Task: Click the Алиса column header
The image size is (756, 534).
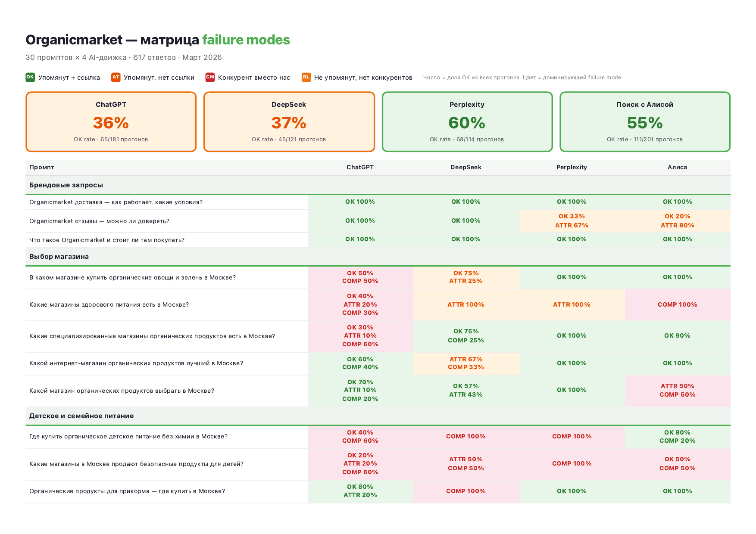Action: (x=677, y=167)
